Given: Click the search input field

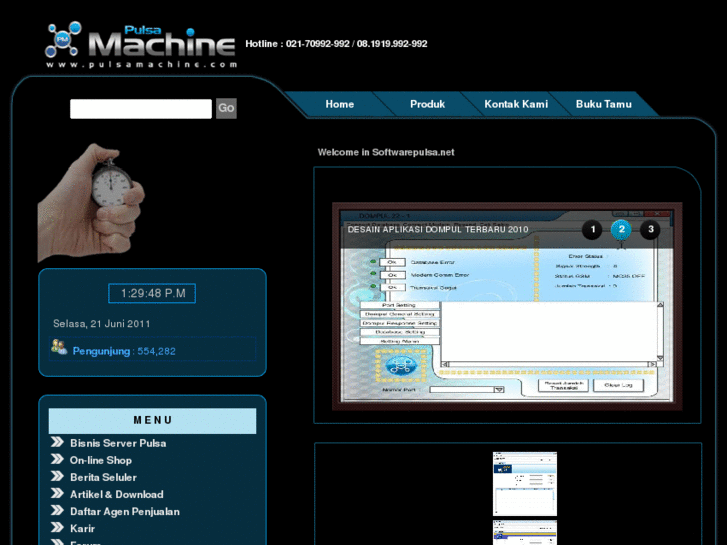Looking at the screenshot, I should click(141, 109).
